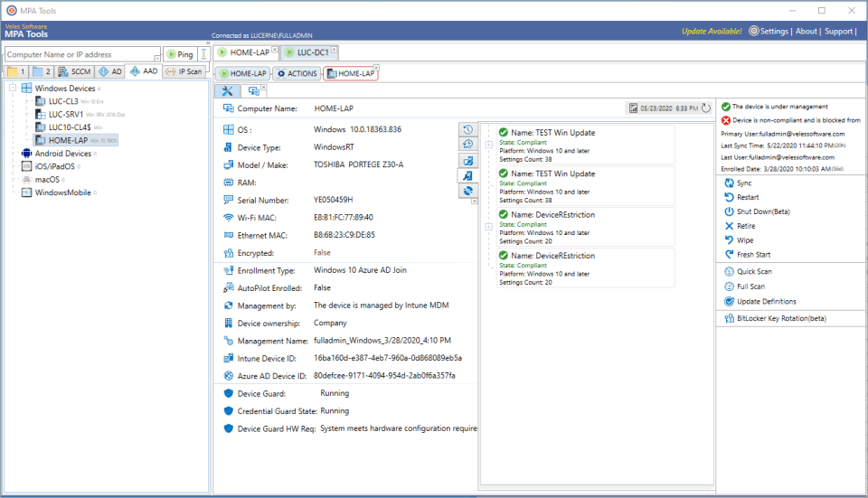Select LUC-SRV1 in the device tree
Image resolution: width=868 pixels, height=498 pixels.
click(65, 115)
